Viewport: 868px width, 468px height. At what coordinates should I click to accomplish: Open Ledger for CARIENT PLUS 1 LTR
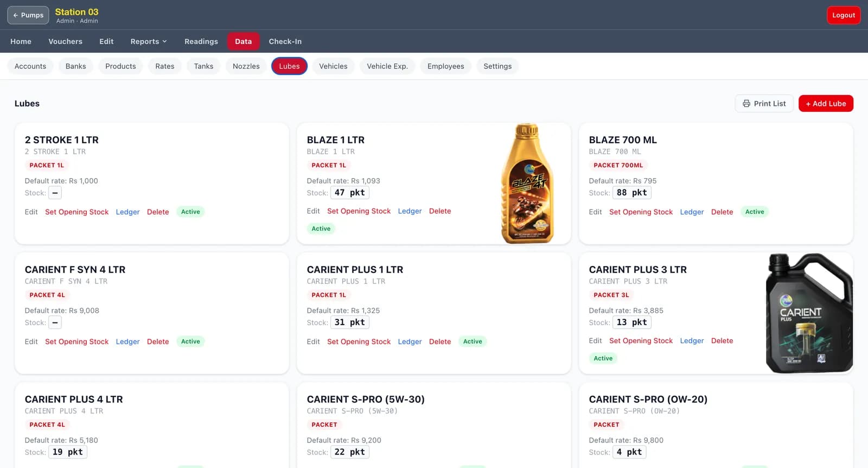click(x=410, y=341)
